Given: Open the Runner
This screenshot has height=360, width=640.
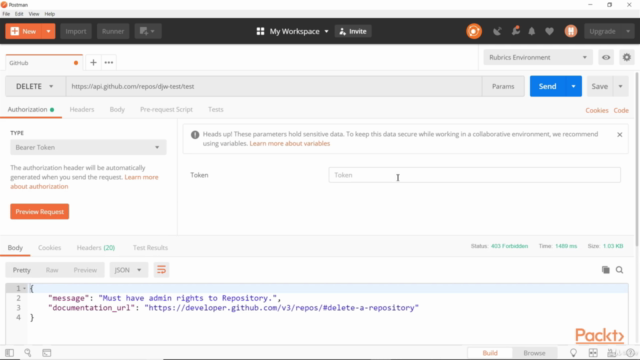Looking at the screenshot, I should (113, 31).
